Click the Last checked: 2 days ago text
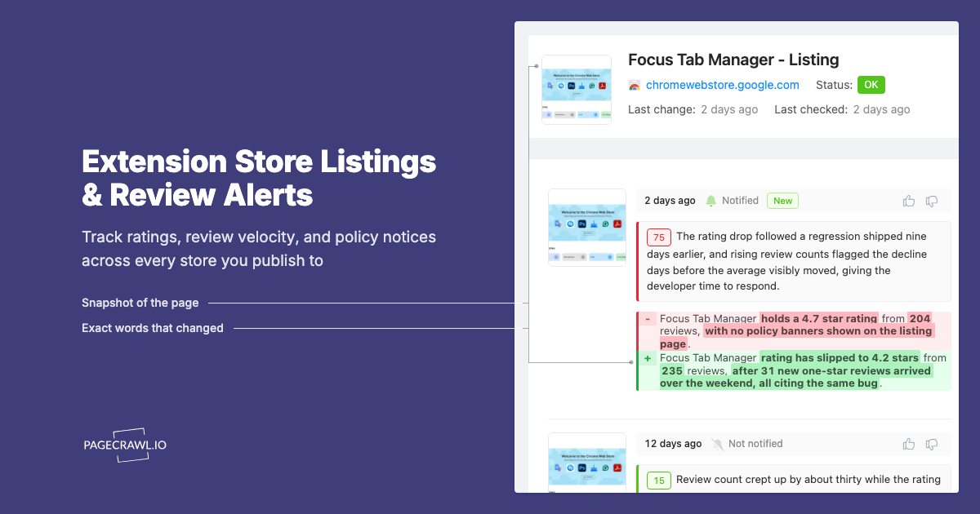980x514 pixels. click(x=842, y=109)
